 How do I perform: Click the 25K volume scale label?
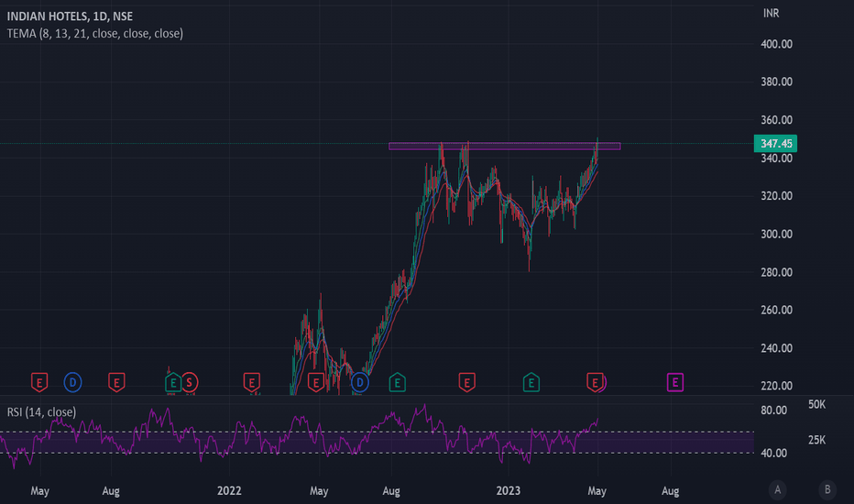[816, 440]
